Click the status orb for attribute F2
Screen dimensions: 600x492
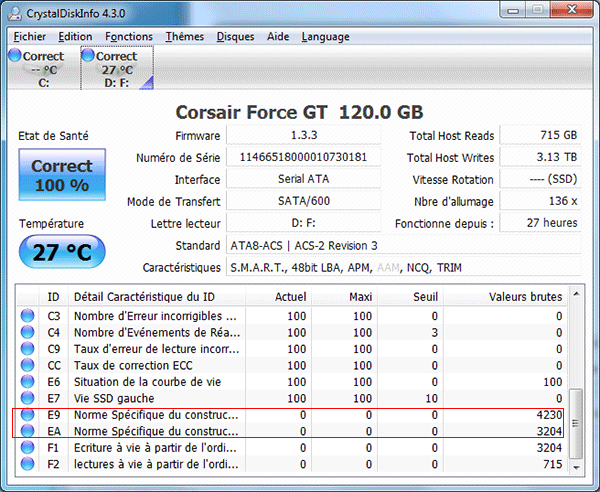click(x=27, y=464)
